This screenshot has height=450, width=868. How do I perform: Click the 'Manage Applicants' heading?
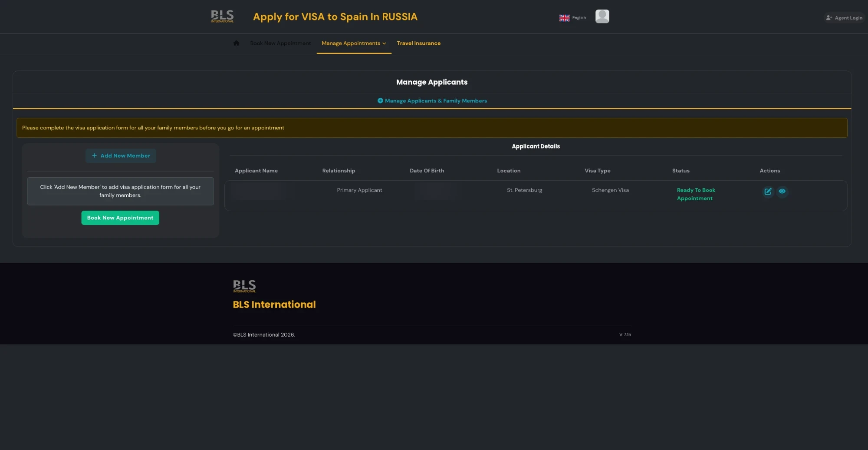coord(432,82)
